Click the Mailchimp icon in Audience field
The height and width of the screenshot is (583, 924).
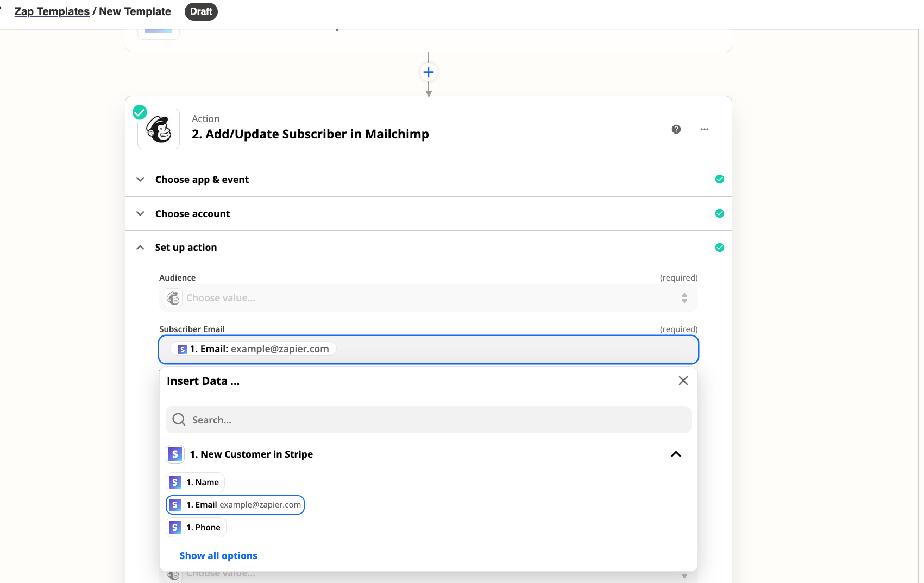click(173, 298)
